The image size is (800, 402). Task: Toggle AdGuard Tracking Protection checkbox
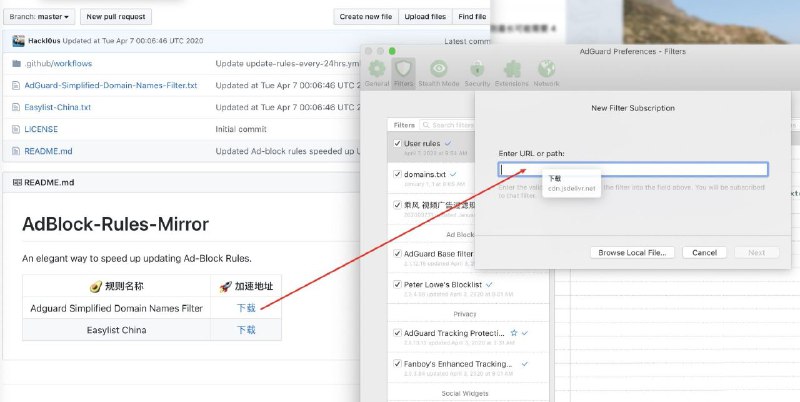pos(397,333)
